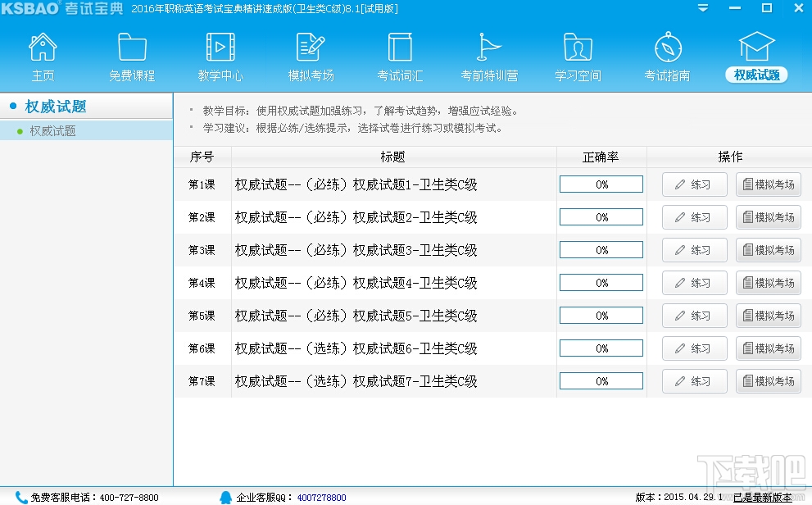
Task: Close the KSBAO window
Action: coord(799,7)
